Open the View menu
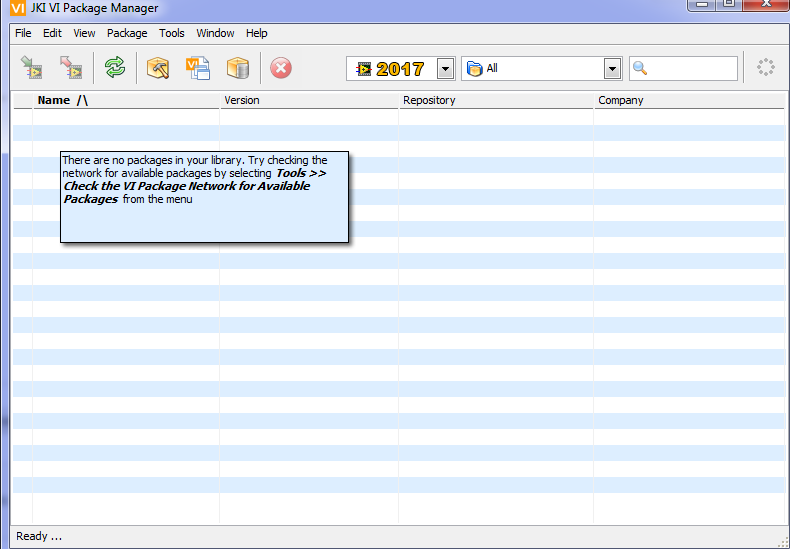790x549 pixels. click(84, 33)
